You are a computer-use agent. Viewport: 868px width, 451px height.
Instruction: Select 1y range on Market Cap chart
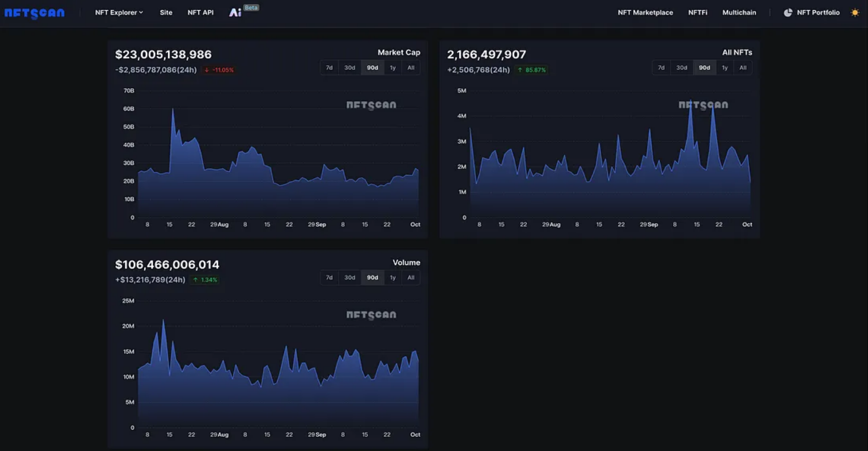(x=392, y=68)
